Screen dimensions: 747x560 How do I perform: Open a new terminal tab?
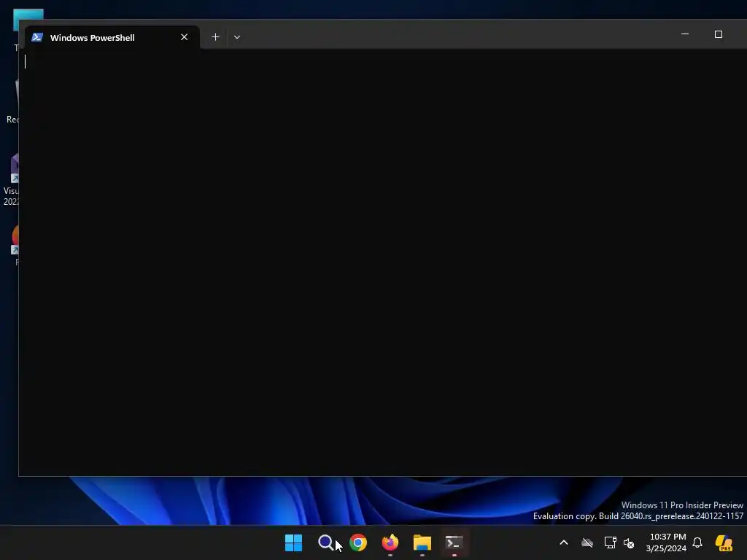coord(215,37)
